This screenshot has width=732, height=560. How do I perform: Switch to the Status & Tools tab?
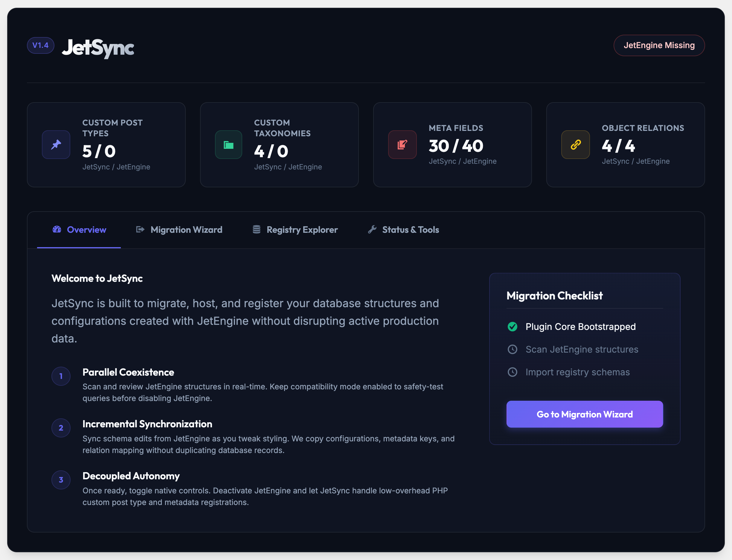[403, 230]
